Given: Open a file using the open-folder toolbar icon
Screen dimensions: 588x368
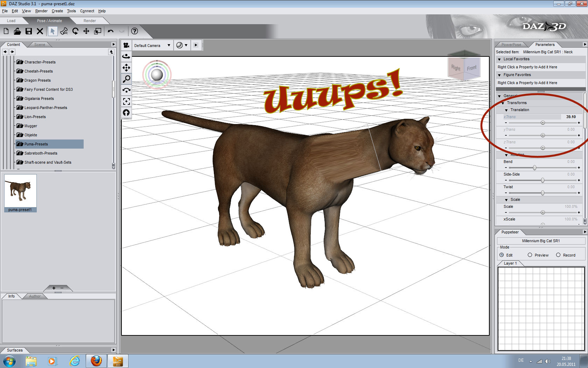Looking at the screenshot, I should (17, 31).
